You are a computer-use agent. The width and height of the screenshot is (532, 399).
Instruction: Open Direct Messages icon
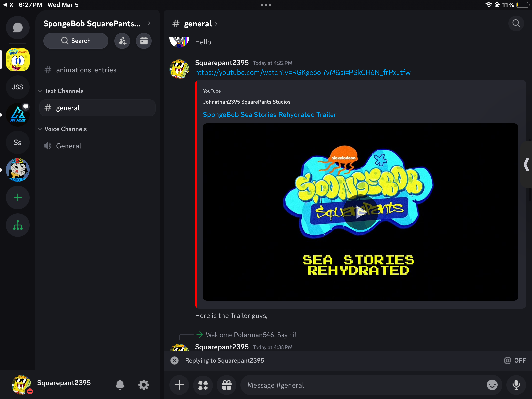pos(18,28)
